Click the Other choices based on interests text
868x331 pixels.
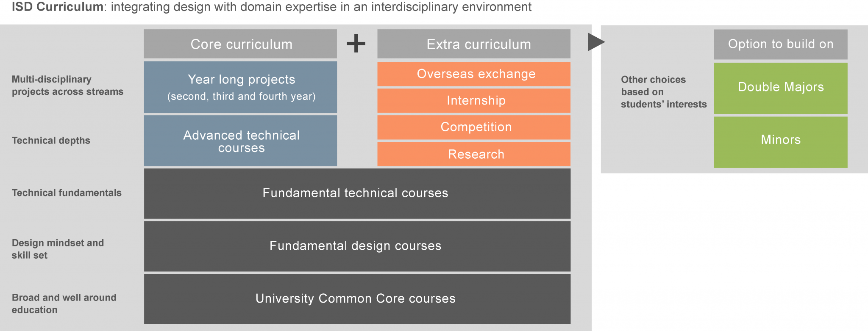664,92
